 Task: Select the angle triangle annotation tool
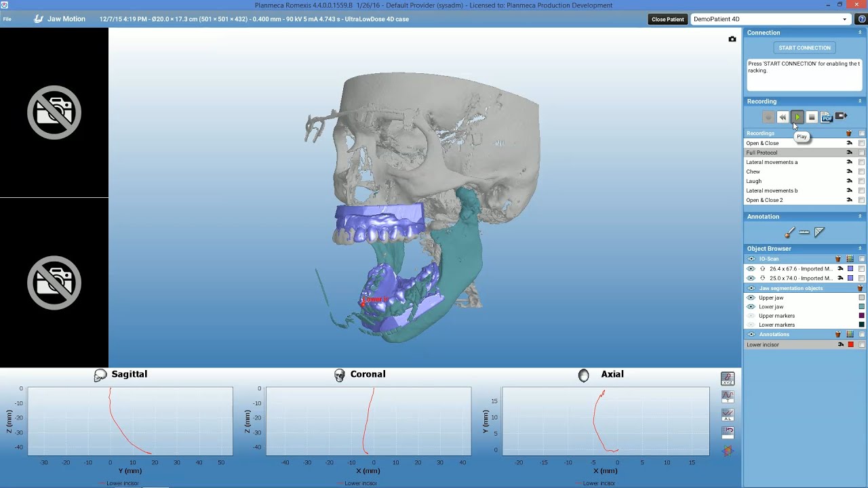tap(819, 232)
